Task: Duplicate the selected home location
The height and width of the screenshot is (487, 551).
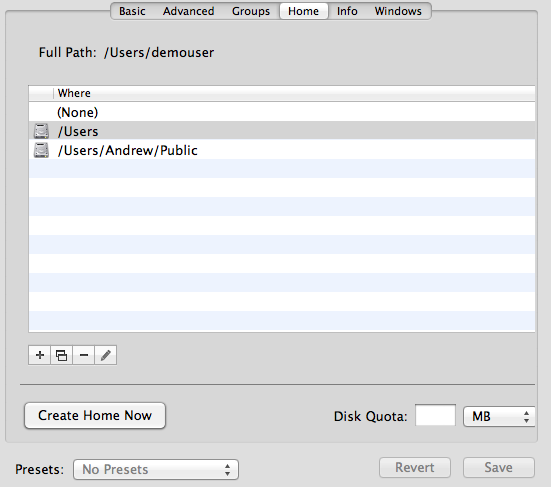Action: coord(61,355)
